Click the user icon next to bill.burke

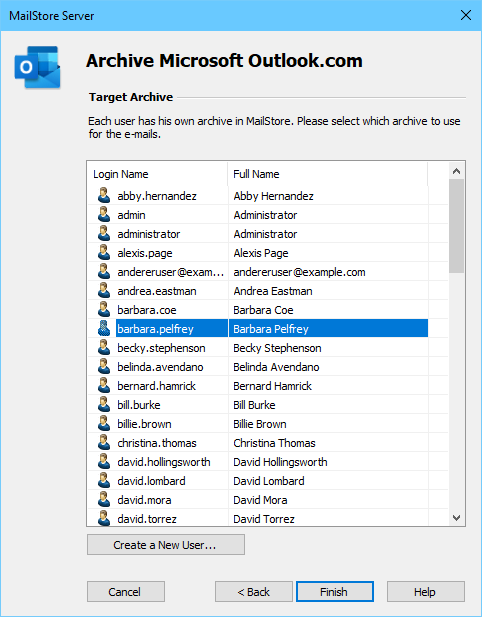coord(104,404)
